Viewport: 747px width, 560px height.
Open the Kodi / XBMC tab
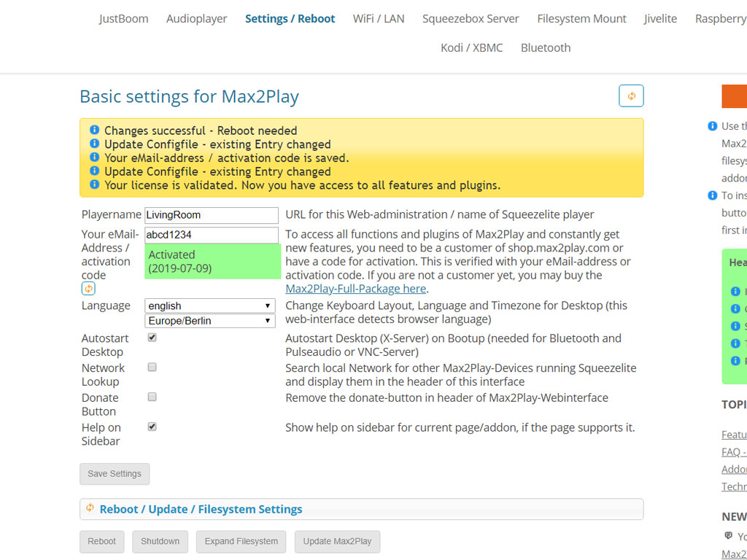click(472, 47)
